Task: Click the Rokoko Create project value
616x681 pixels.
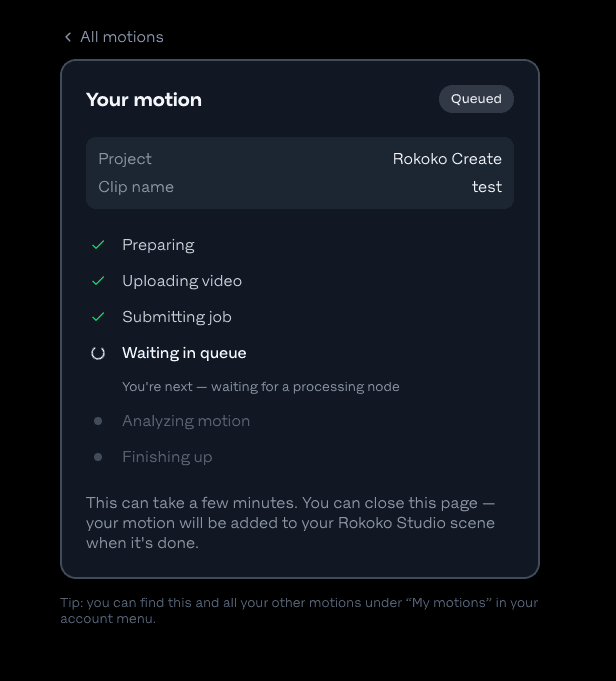Action: tap(447, 159)
